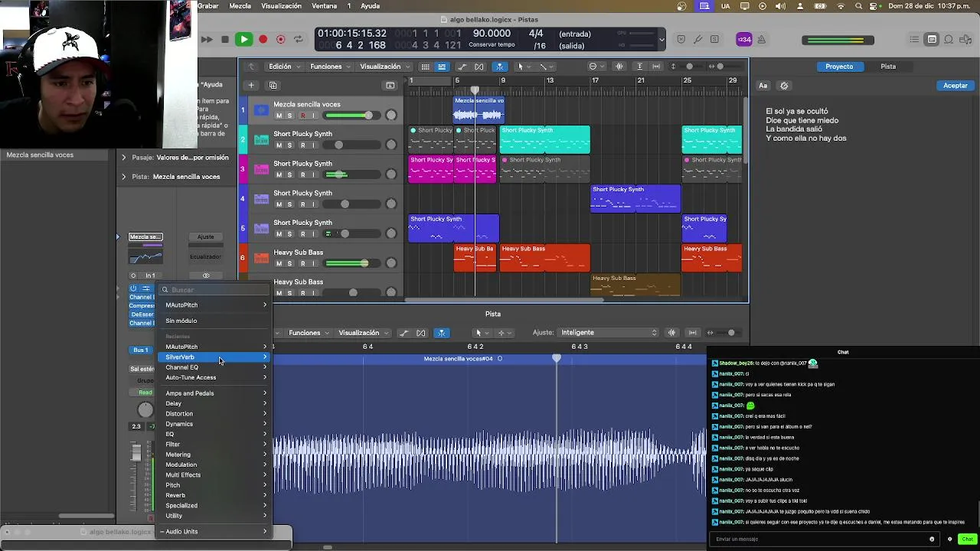This screenshot has width=980, height=551.
Task: Click the duplicate track icon
Action: [273, 85]
